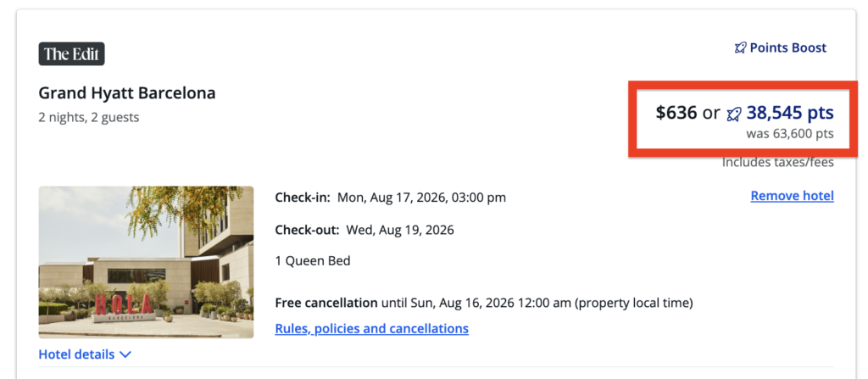The height and width of the screenshot is (379, 868).
Task: Click the Grand Hyatt Barcelona photo thumbnail
Action: (x=146, y=262)
